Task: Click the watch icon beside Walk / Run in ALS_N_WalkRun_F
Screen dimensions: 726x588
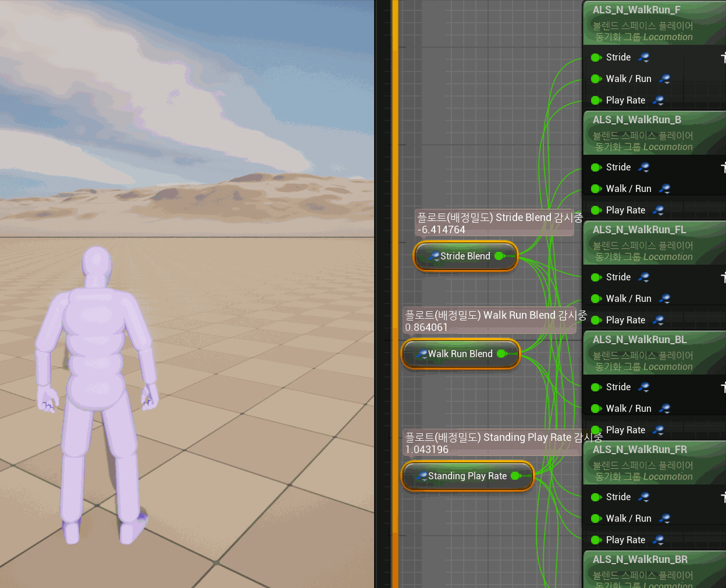Action: point(664,79)
